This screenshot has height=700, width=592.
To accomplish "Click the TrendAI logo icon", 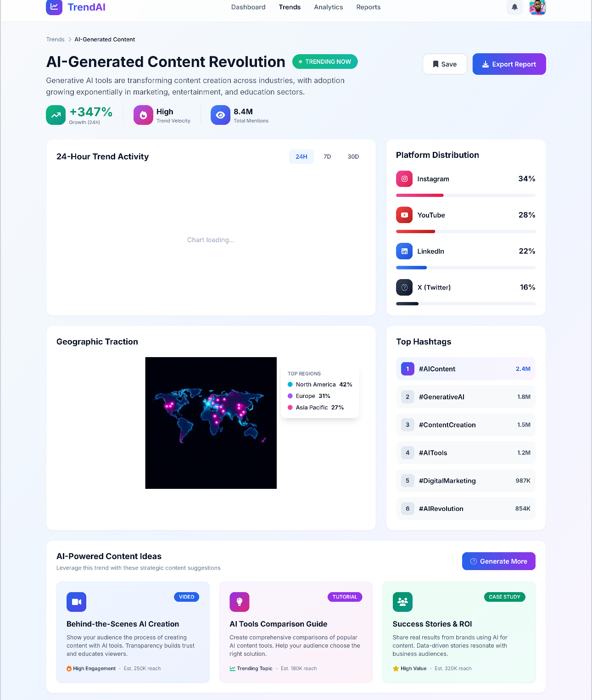I will pyautogui.click(x=54, y=7).
